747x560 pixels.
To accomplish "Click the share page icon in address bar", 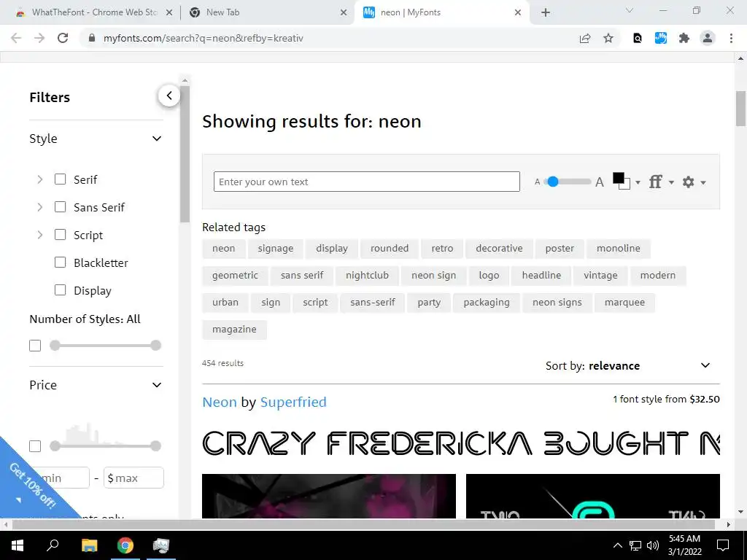I will coord(585,38).
